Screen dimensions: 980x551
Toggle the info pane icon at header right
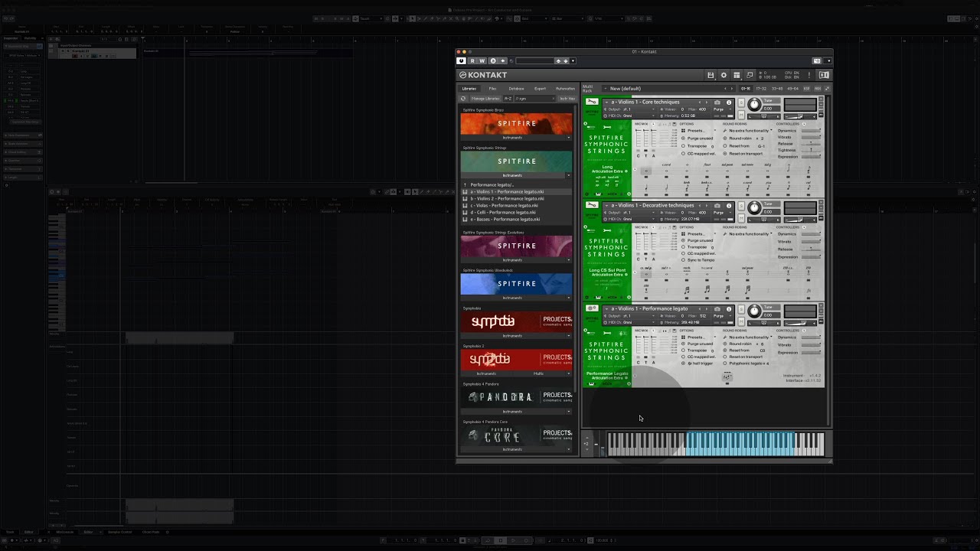tap(824, 75)
